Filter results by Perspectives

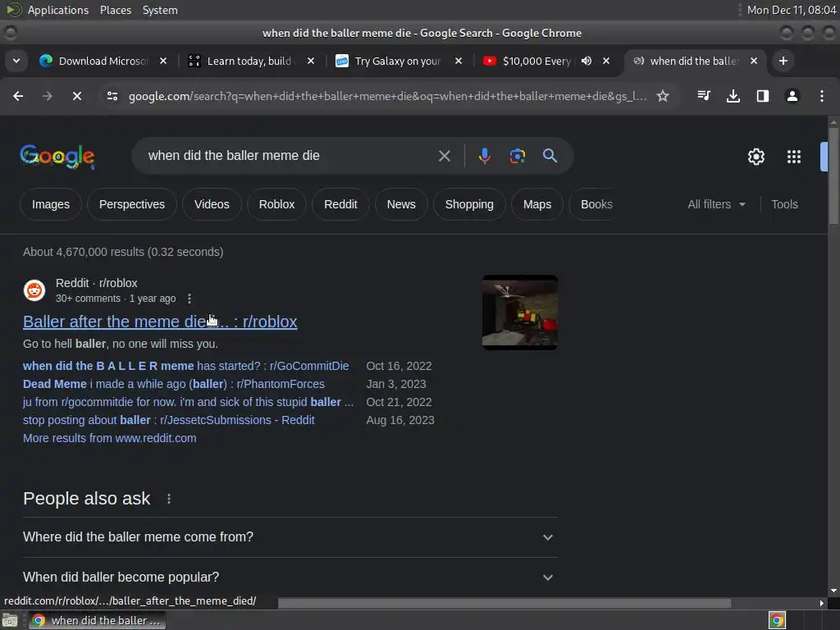click(132, 204)
